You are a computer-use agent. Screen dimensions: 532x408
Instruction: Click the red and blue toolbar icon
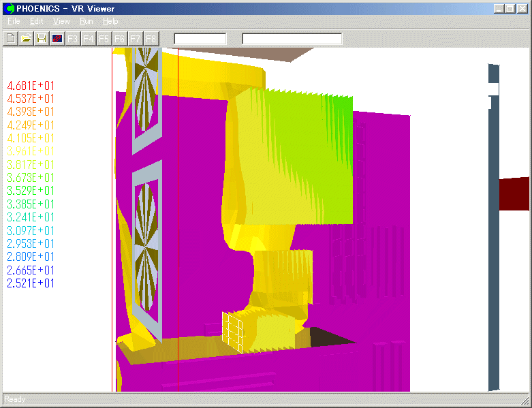tap(57, 38)
